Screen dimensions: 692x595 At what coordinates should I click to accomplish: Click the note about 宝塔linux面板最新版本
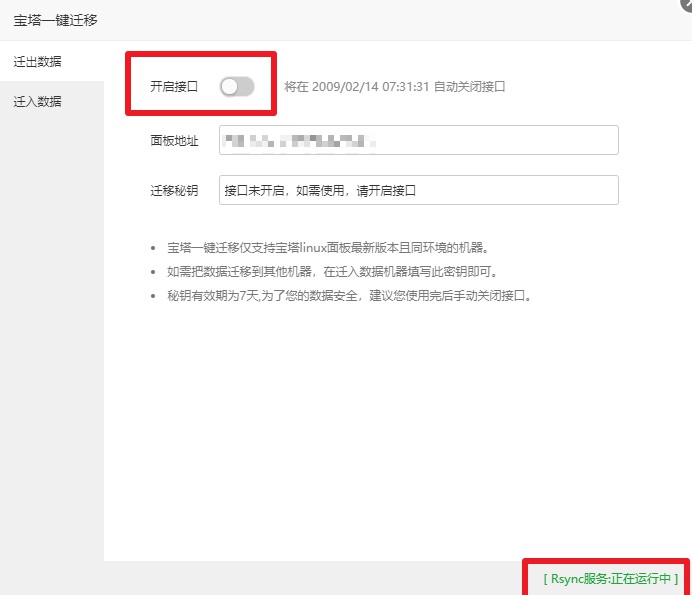[327, 248]
